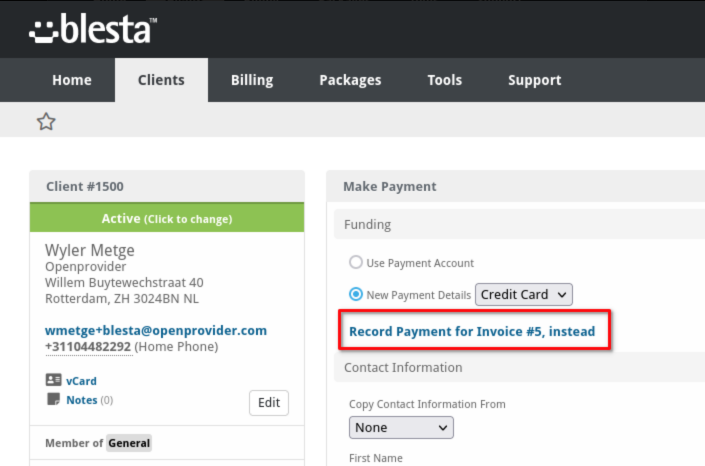Click the Blesta logo

point(93,29)
